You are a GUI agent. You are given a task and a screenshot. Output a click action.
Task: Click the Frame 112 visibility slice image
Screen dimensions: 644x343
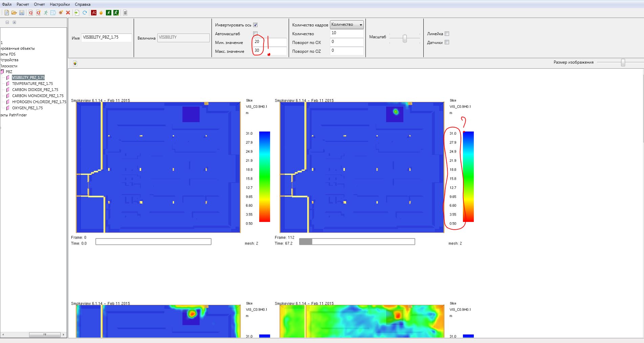pos(362,167)
